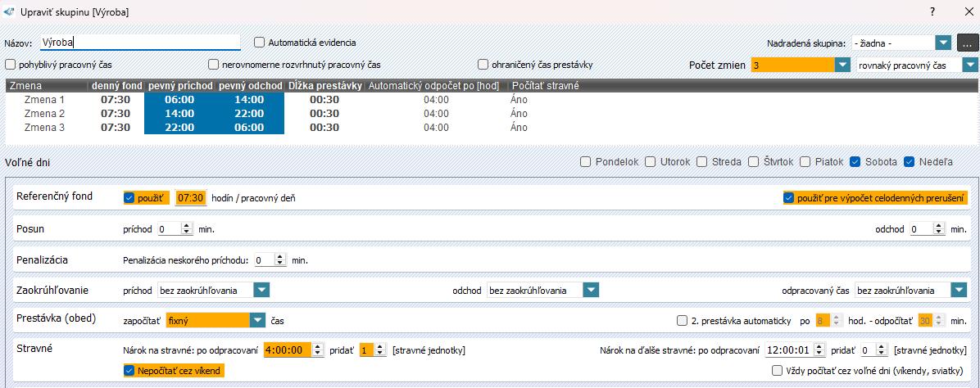This screenshot has width=980, height=388.
Task: Click the pevný príchod column header
Action: coord(179,85)
